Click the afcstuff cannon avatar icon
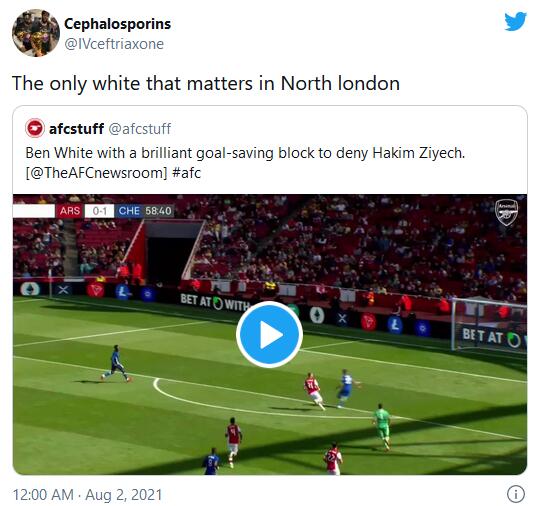The width and height of the screenshot is (533, 506). pyautogui.click(x=35, y=128)
